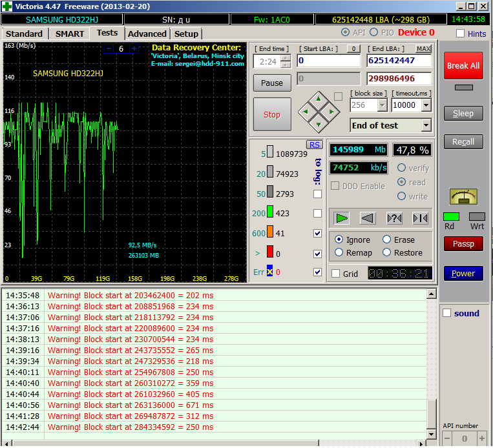Click the Start LBA input field
This screenshot has width=493, height=448.
point(329,61)
